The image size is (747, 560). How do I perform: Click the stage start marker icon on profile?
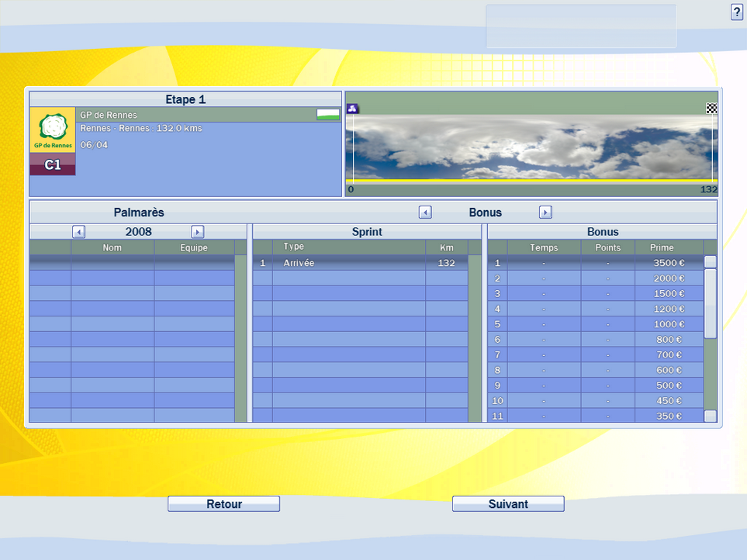(x=352, y=109)
